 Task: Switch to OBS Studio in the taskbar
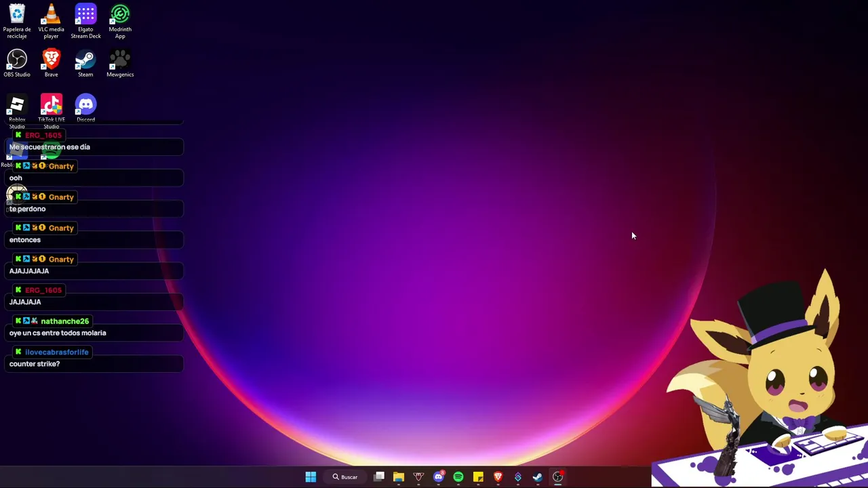pyautogui.click(x=557, y=477)
